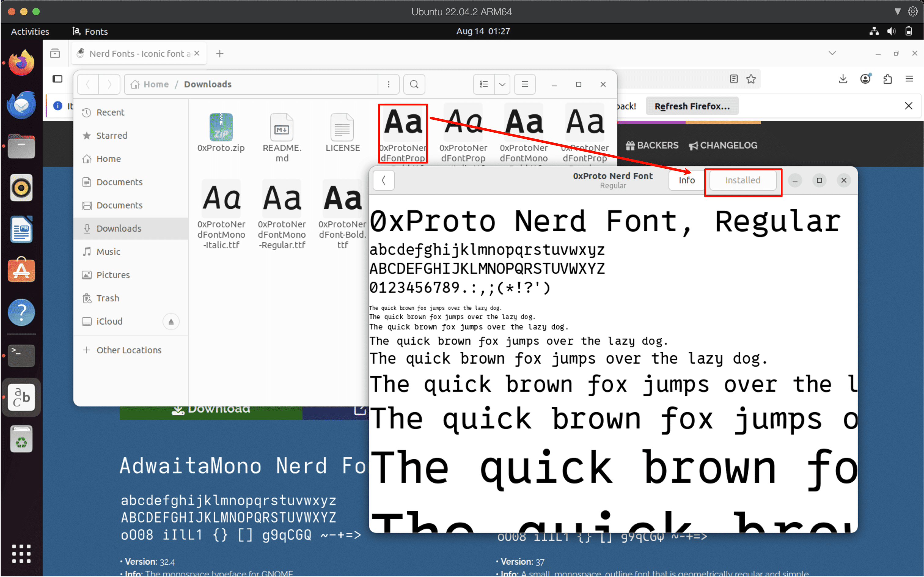
Task: Click the search icon in Files toolbar
Action: (x=414, y=84)
